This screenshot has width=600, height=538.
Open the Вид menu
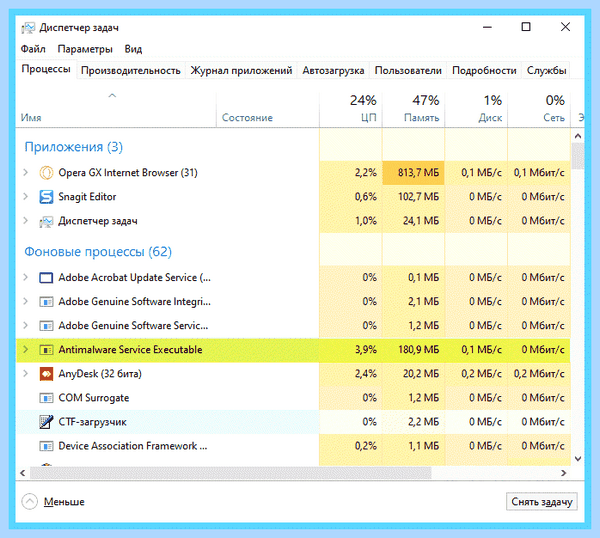click(x=133, y=49)
